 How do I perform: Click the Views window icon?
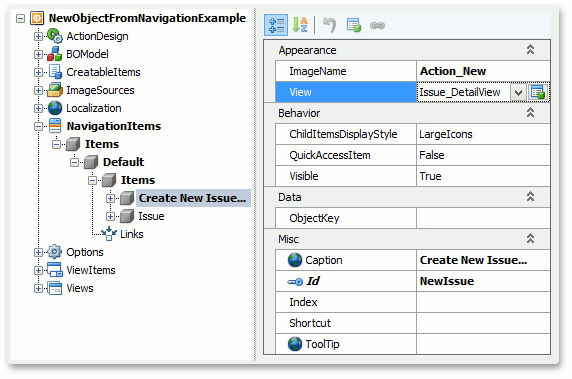pyautogui.click(x=55, y=288)
